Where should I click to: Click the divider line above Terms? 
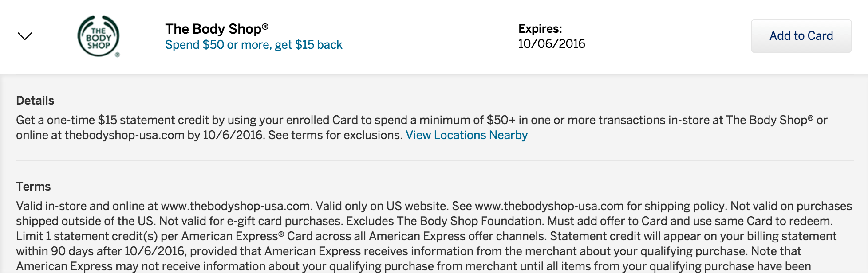pos(434,161)
